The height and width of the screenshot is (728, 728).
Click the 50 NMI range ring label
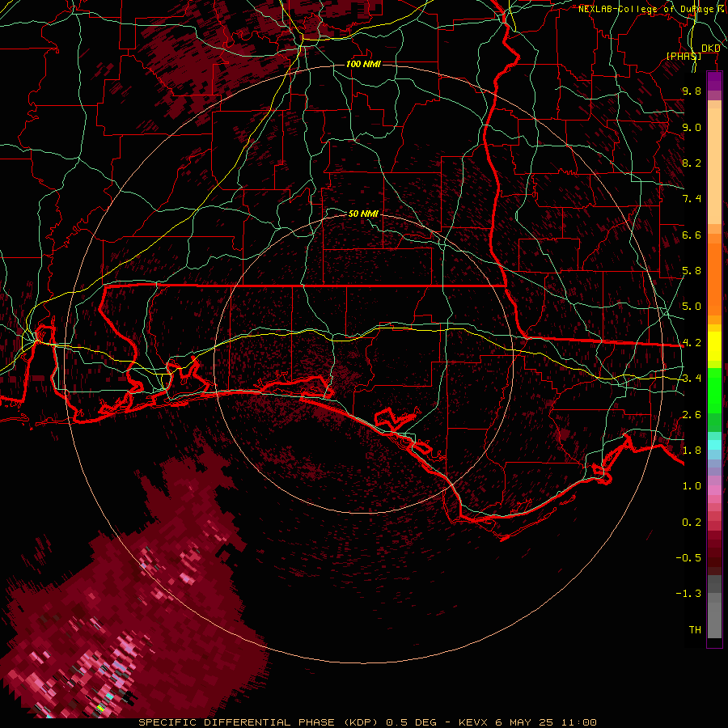(x=363, y=214)
